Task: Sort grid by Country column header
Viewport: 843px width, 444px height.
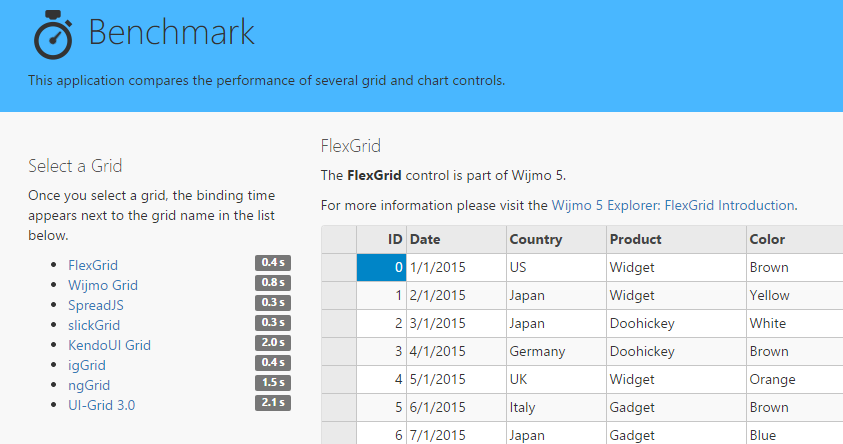Action: tap(556, 239)
